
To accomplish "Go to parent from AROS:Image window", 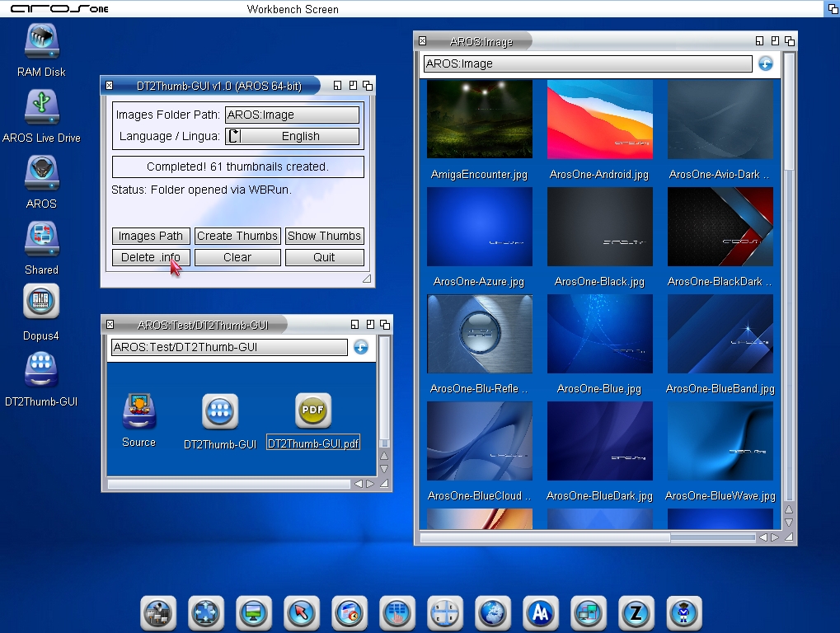I will coord(766,63).
